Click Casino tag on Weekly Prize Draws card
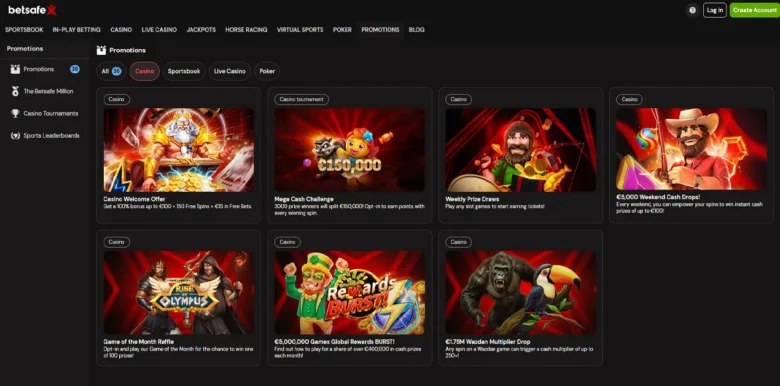780x386 pixels. pyautogui.click(x=458, y=99)
